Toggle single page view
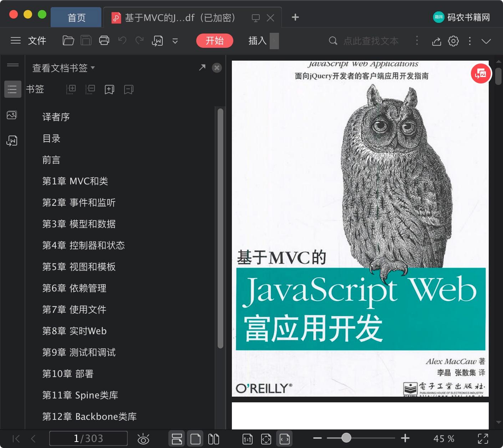 point(195,439)
